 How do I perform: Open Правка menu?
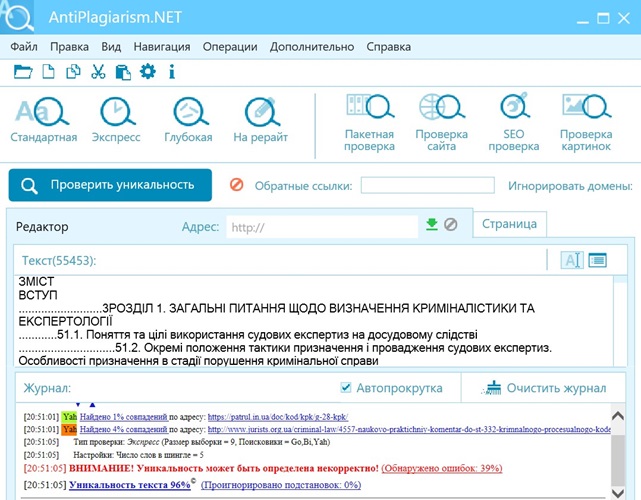(69, 47)
